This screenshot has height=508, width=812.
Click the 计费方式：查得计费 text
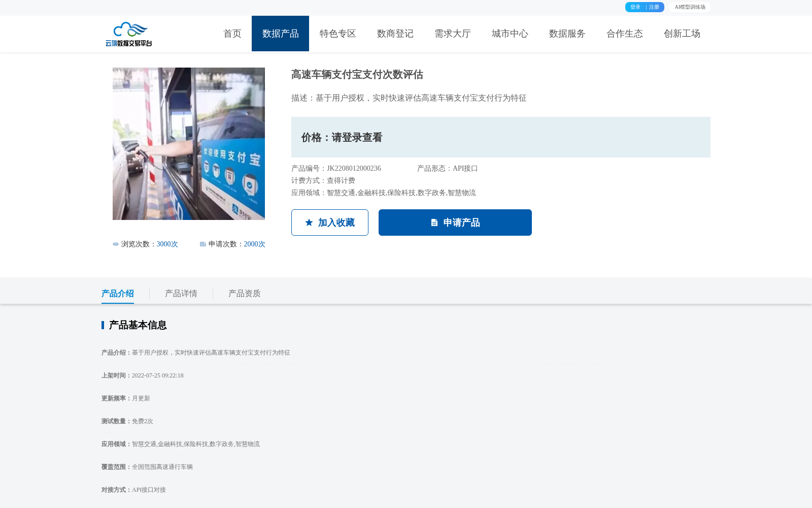coord(323,181)
